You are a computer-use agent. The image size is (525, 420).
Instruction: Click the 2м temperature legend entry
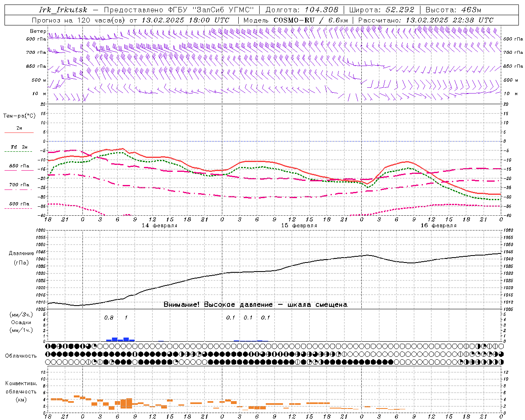[19, 128]
